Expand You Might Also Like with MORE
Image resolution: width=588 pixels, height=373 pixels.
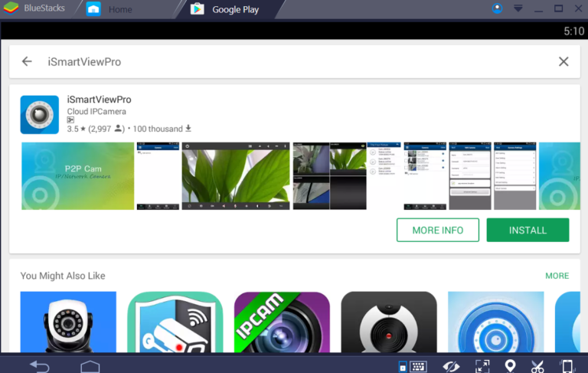[557, 276]
